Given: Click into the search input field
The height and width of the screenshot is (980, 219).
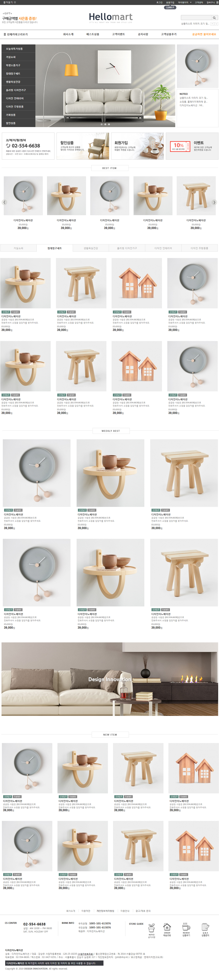Looking at the screenshot, I should [x=196, y=18].
